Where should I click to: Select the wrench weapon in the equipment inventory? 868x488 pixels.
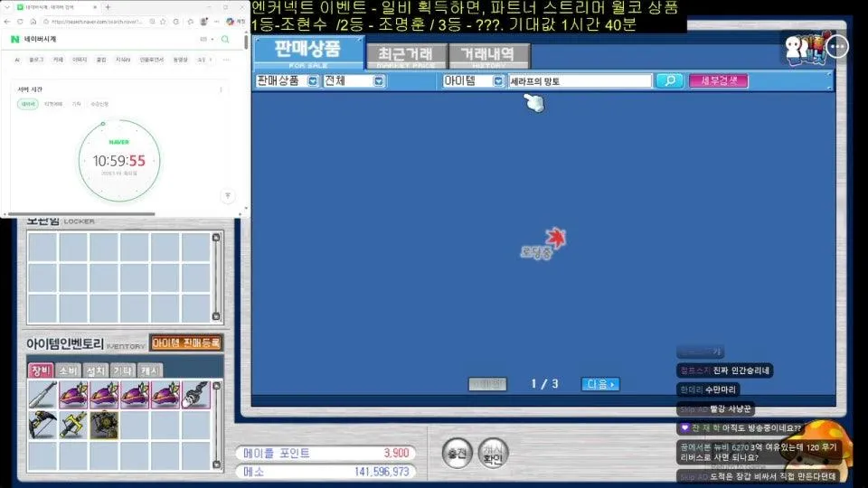(42, 395)
